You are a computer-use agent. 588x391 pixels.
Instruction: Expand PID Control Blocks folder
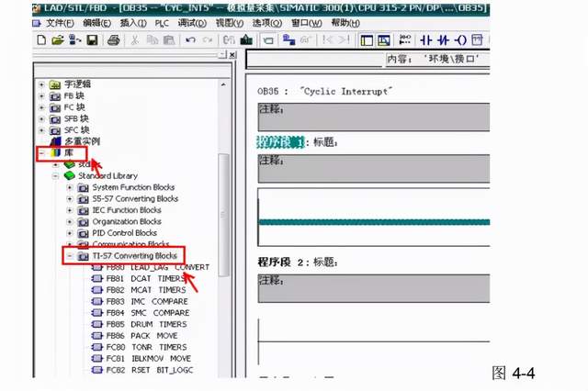coord(70,233)
